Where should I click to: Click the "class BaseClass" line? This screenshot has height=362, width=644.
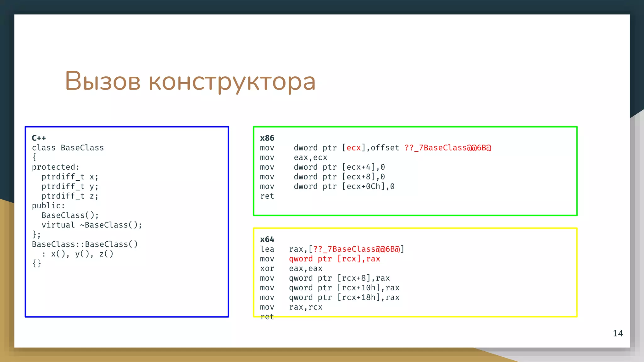tap(68, 148)
